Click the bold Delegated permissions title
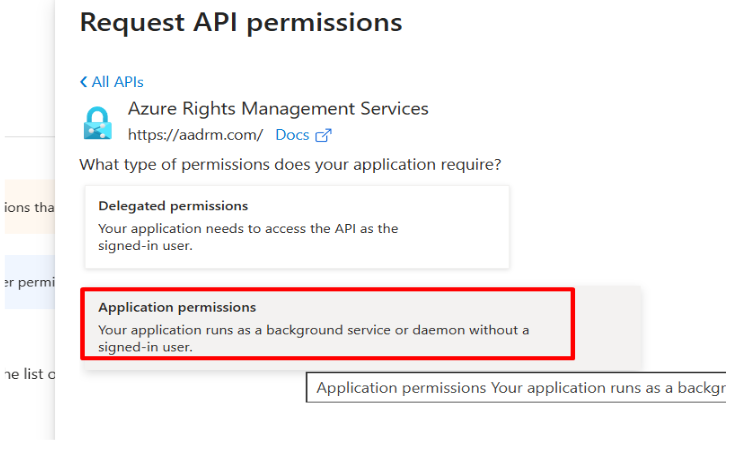The width and height of the screenshot is (733, 455). [x=173, y=206]
